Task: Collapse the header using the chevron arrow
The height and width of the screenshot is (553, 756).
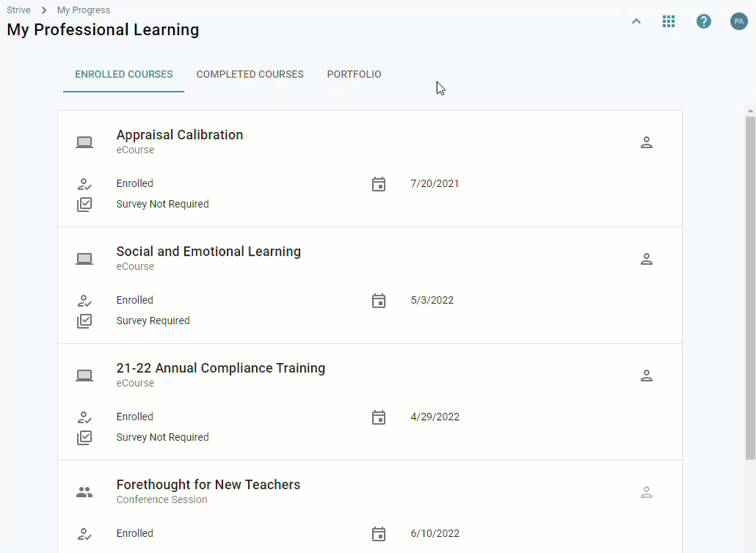Action: point(636,21)
